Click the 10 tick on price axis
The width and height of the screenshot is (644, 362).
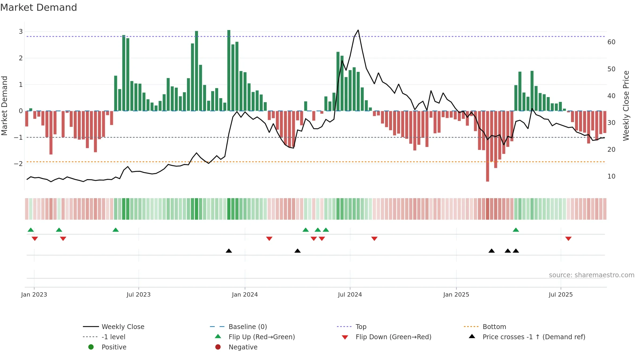tap(612, 176)
